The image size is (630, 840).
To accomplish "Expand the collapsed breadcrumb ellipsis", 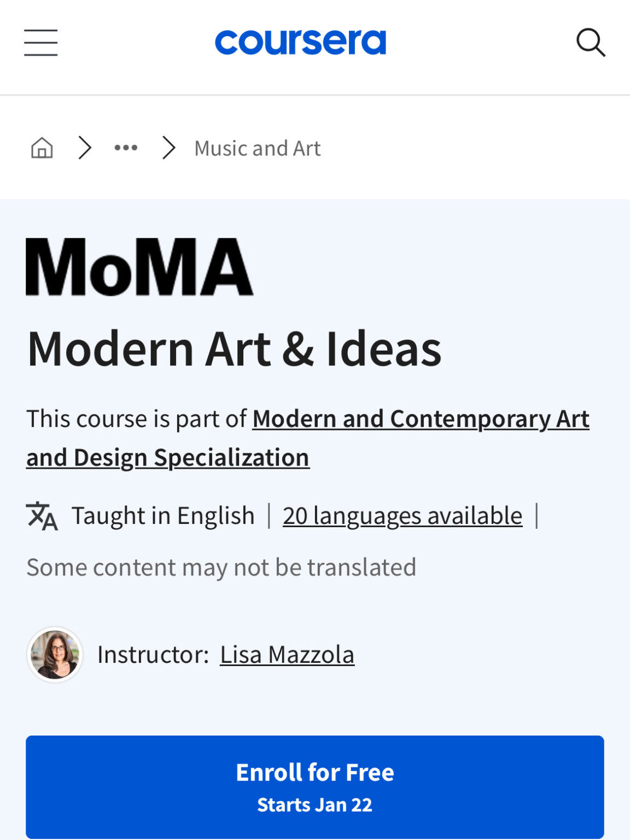I will 126,148.
